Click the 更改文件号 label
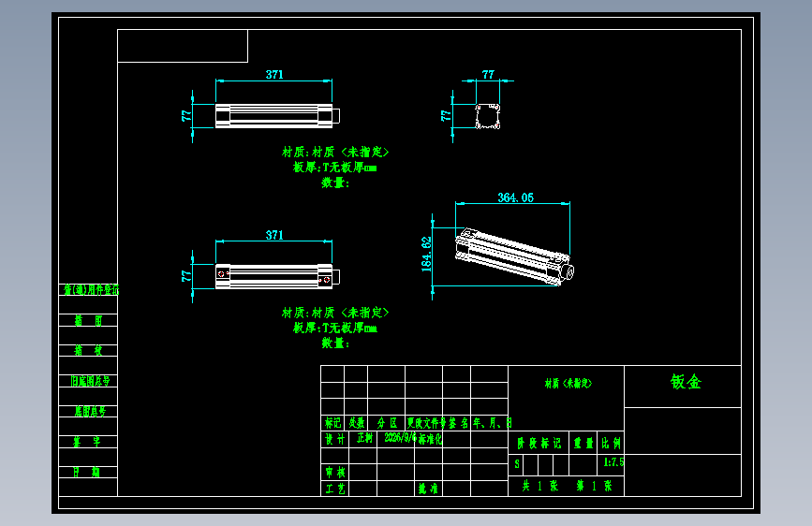The height and width of the screenshot is (526, 812). tap(426, 423)
